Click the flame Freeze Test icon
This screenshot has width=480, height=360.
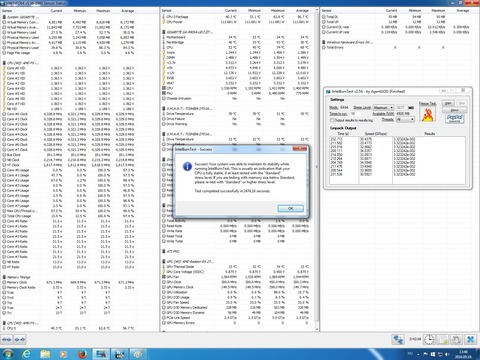[x=428, y=114]
